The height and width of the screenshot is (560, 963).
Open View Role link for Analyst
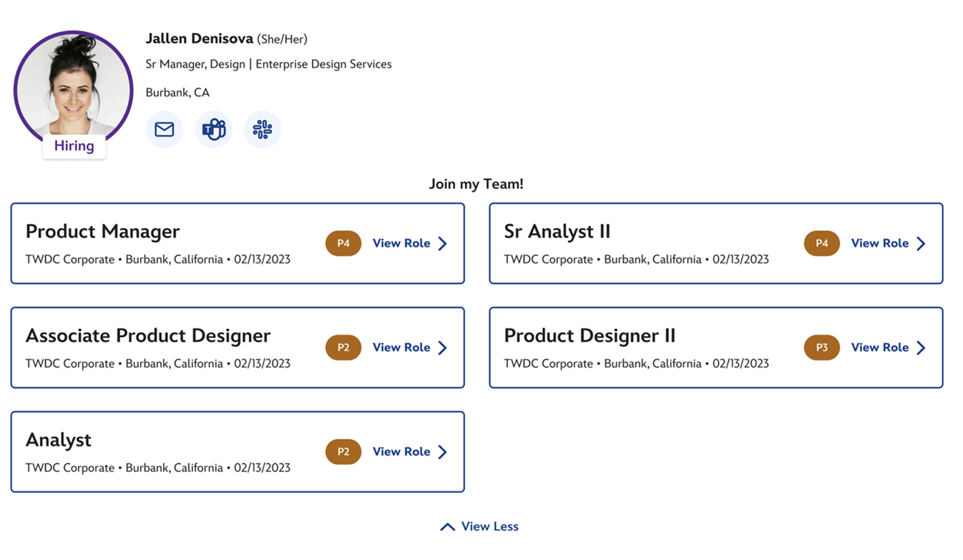click(401, 451)
